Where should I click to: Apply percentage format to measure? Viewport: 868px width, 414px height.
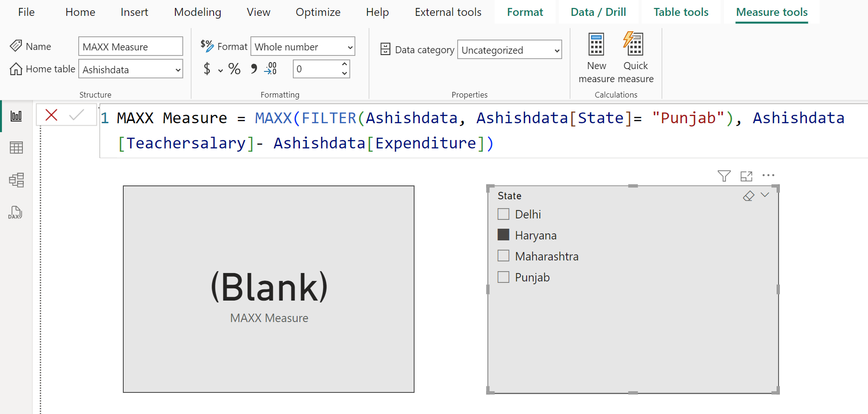(x=234, y=69)
